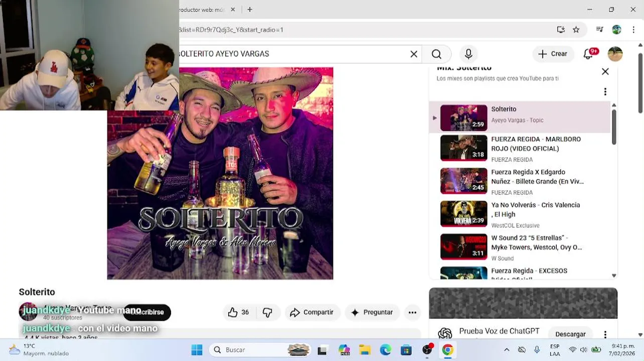Open YouTube notifications bell

589,54
